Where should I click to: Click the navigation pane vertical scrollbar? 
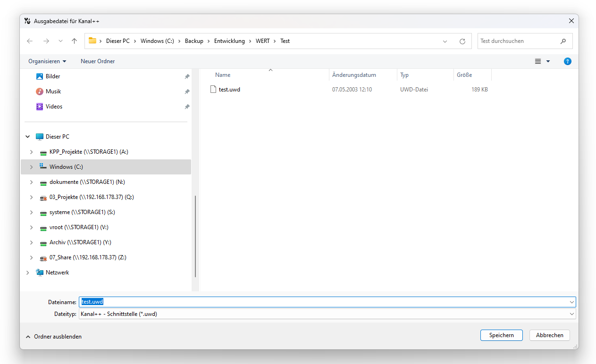[195, 236]
